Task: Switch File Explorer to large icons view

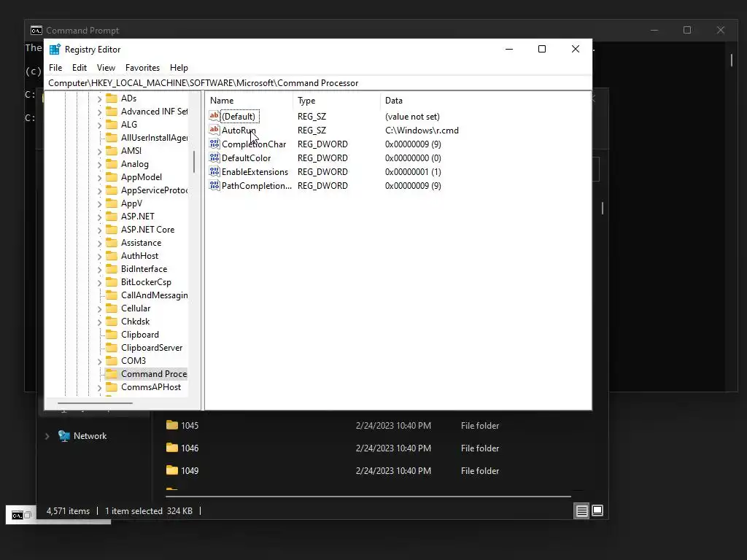Action: click(597, 511)
